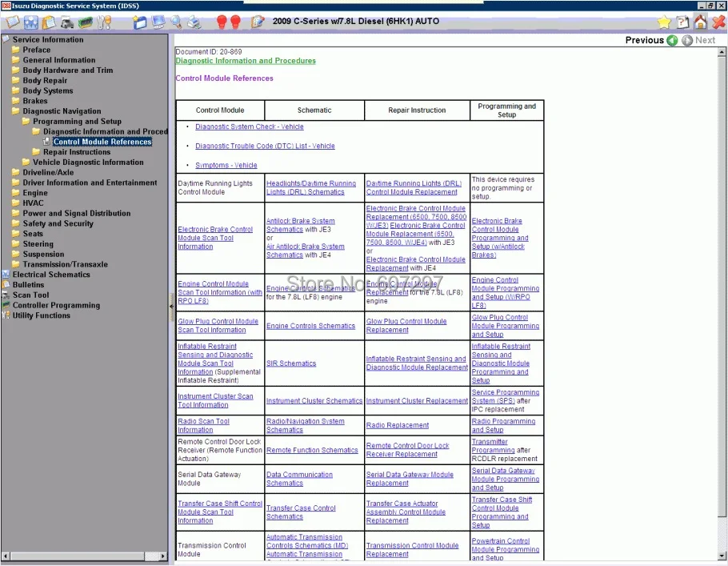Click the computer monitors toolbar icon
This screenshot has width=728, height=566.
pos(158,22)
